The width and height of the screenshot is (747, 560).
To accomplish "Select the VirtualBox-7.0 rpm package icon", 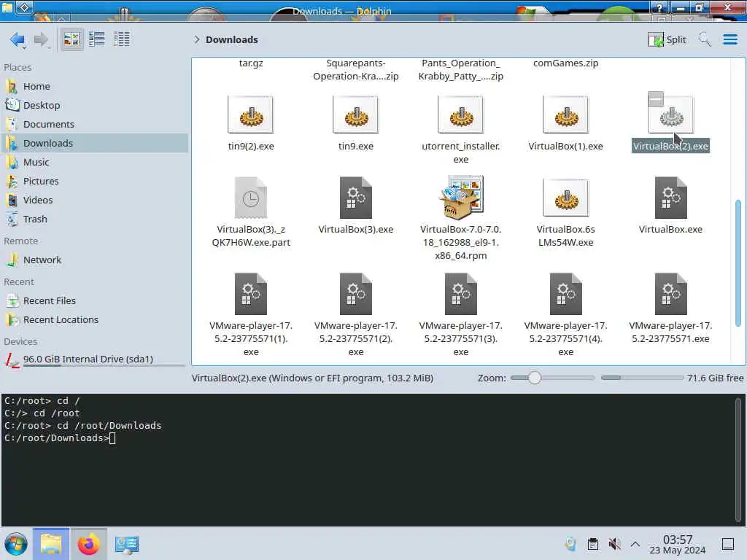I will (x=461, y=197).
